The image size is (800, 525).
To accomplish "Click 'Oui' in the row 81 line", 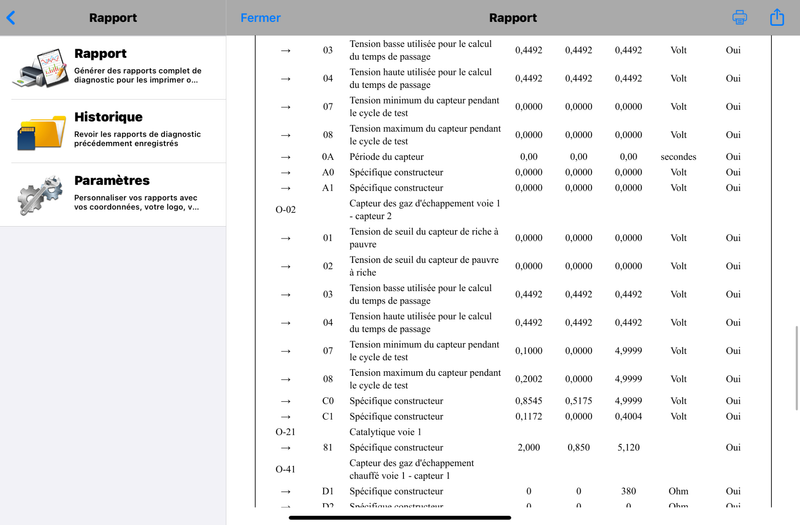I will pyautogui.click(x=733, y=447).
